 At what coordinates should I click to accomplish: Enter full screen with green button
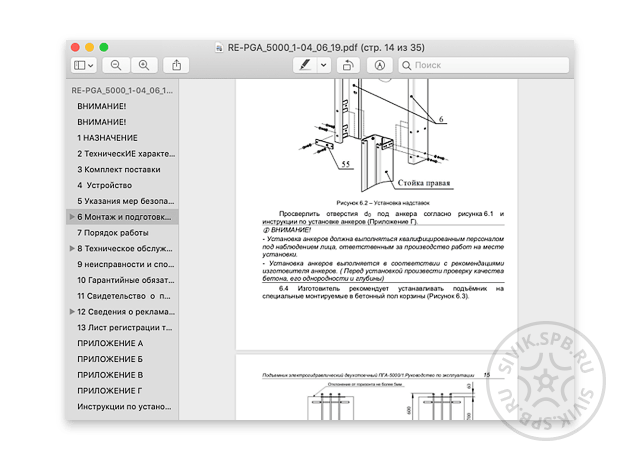coord(104,47)
